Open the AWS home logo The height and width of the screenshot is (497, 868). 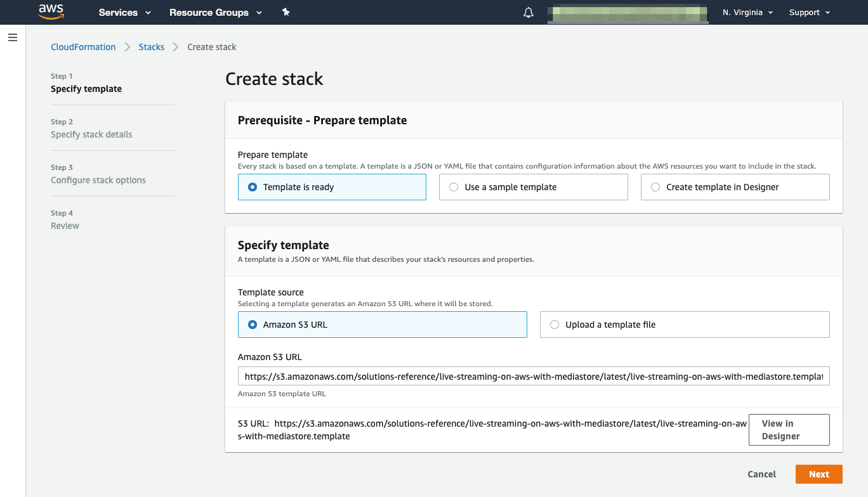pos(51,12)
